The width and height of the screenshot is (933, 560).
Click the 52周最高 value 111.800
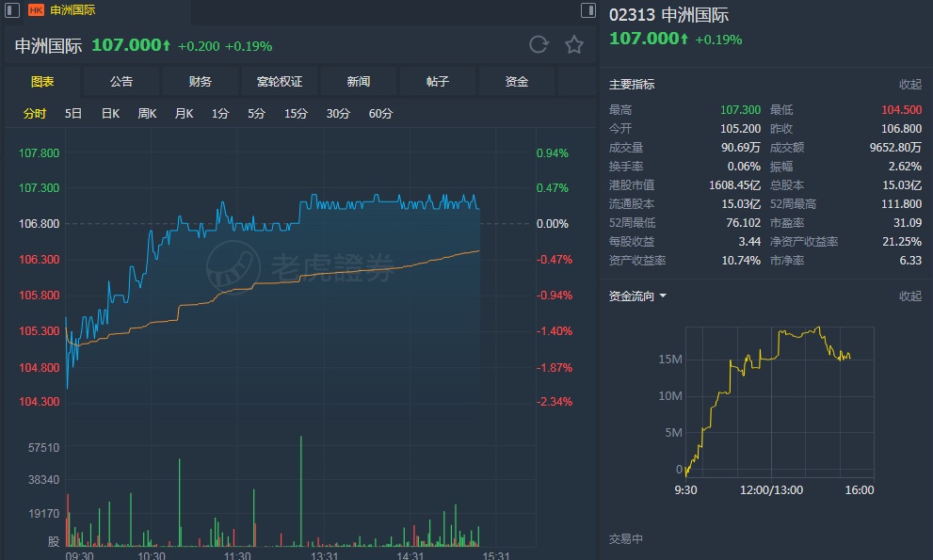pos(902,203)
